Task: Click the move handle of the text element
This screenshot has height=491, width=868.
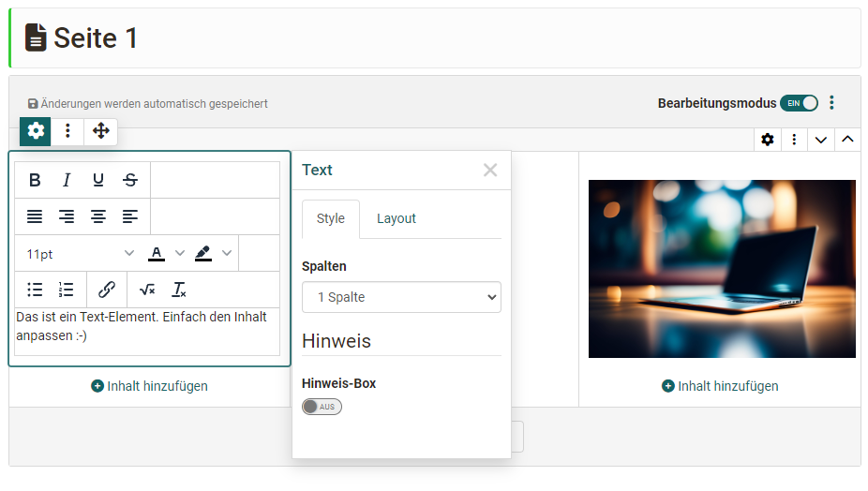Action: point(101,131)
